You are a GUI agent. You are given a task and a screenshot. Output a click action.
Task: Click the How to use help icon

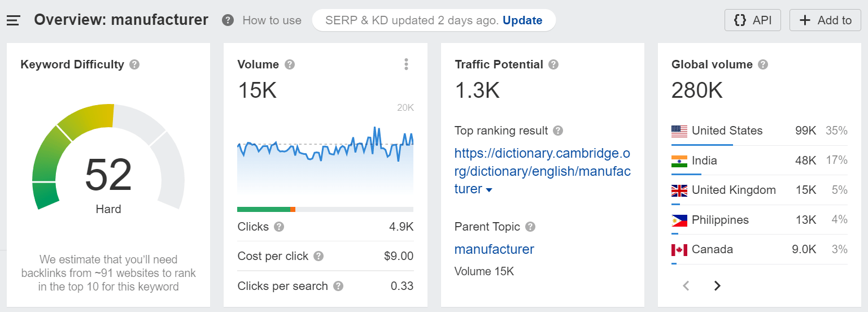[228, 20]
